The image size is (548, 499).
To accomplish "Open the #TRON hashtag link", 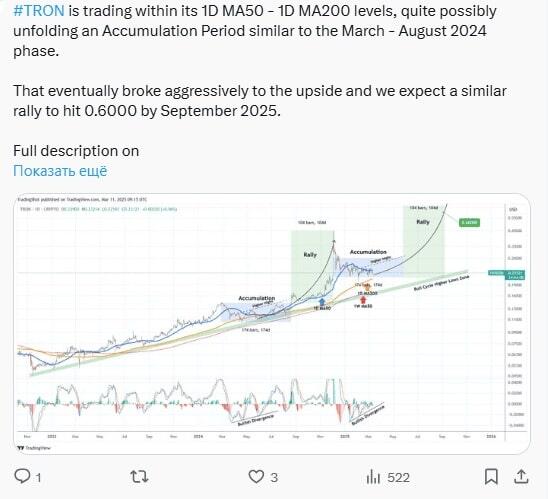I will pos(39,11).
